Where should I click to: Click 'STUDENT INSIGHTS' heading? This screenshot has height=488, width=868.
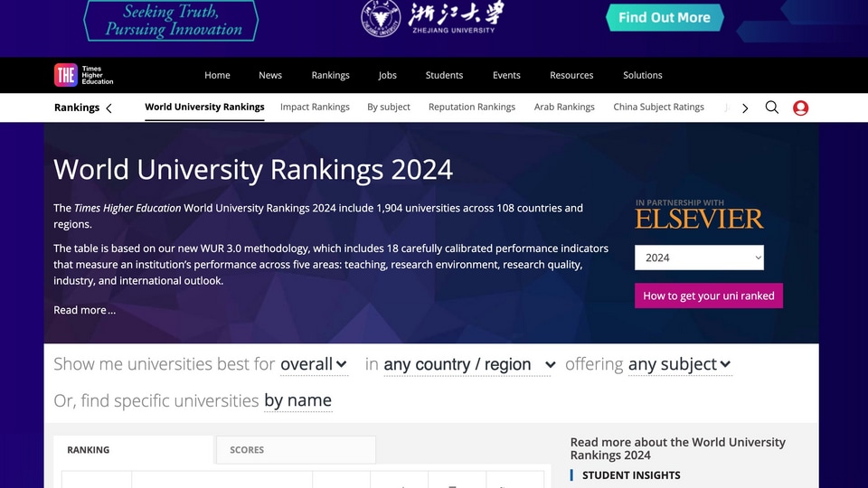[631, 475]
